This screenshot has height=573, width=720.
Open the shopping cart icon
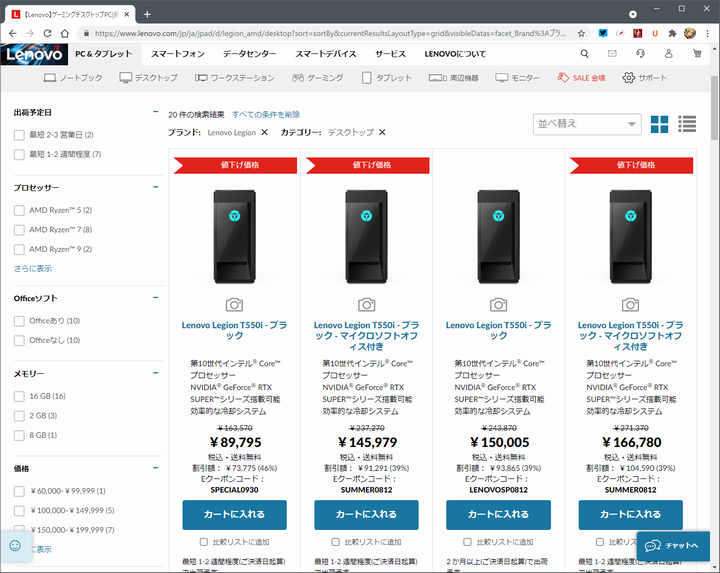coord(697,54)
